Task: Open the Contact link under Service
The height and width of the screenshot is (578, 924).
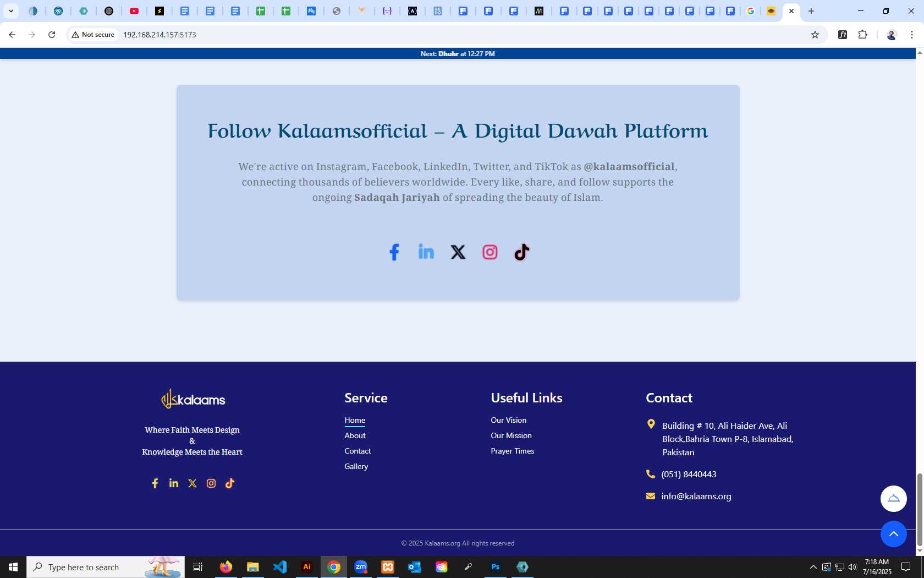Action: [358, 451]
